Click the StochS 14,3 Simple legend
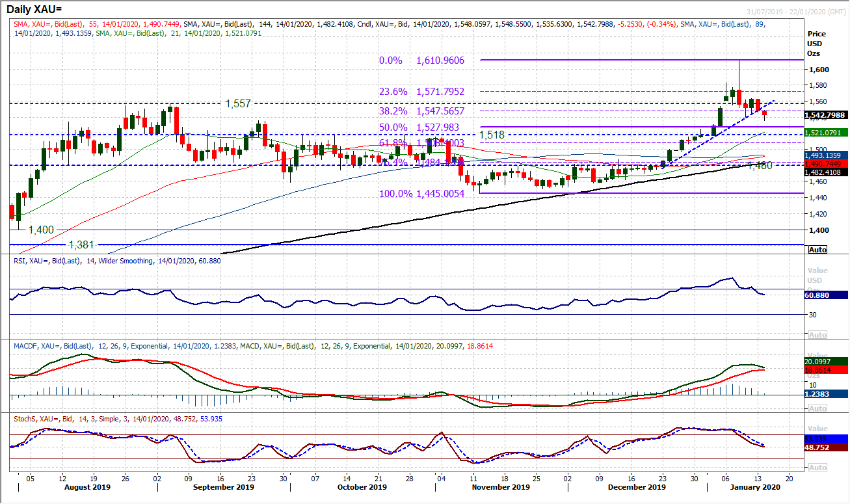 pos(75,419)
